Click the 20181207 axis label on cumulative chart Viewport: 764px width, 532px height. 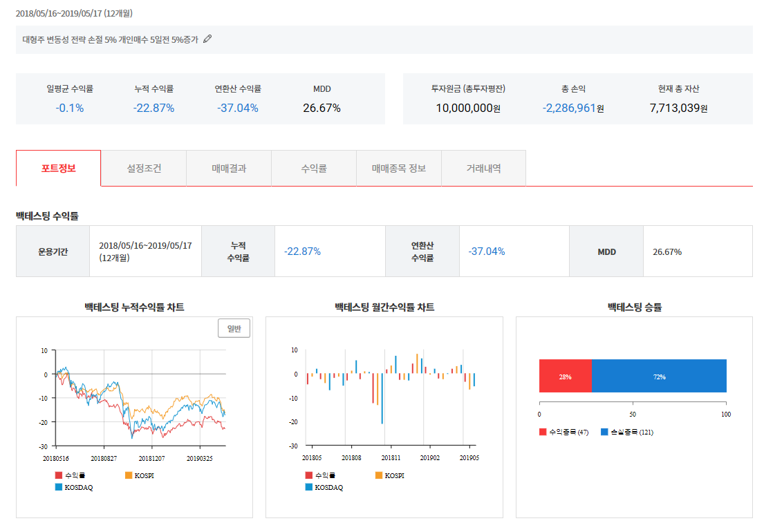tap(151, 459)
